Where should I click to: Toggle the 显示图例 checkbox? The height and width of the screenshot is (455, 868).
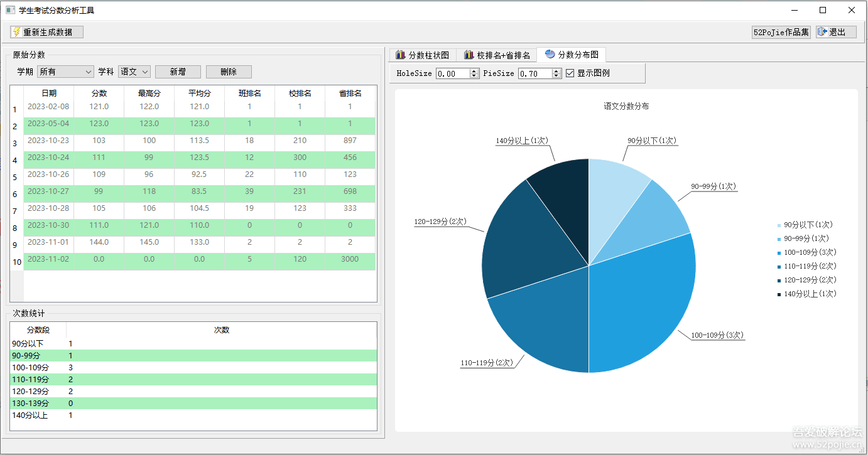tap(570, 73)
